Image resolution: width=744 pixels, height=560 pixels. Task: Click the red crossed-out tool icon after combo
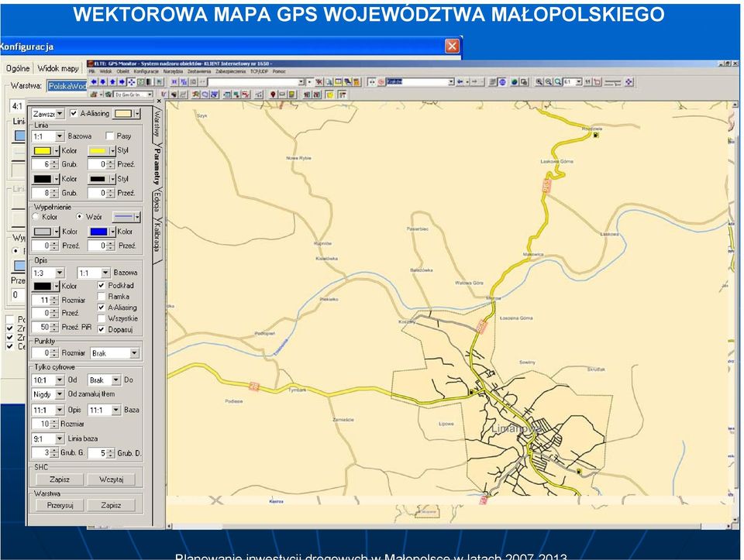320,81
